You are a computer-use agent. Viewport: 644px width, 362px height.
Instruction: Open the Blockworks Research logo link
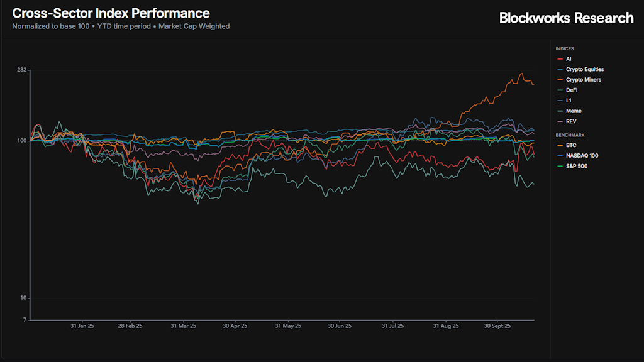[566, 18]
